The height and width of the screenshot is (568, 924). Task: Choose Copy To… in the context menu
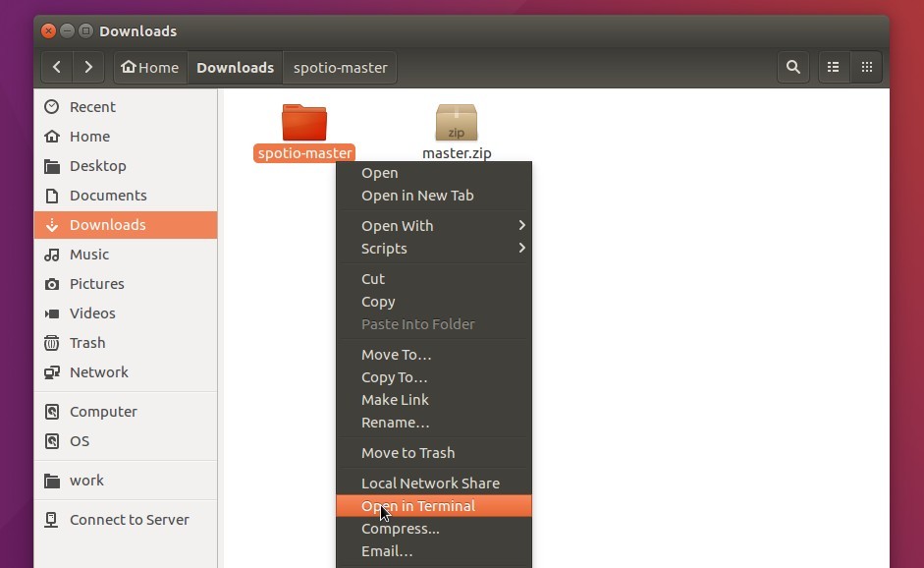(x=434, y=377)
